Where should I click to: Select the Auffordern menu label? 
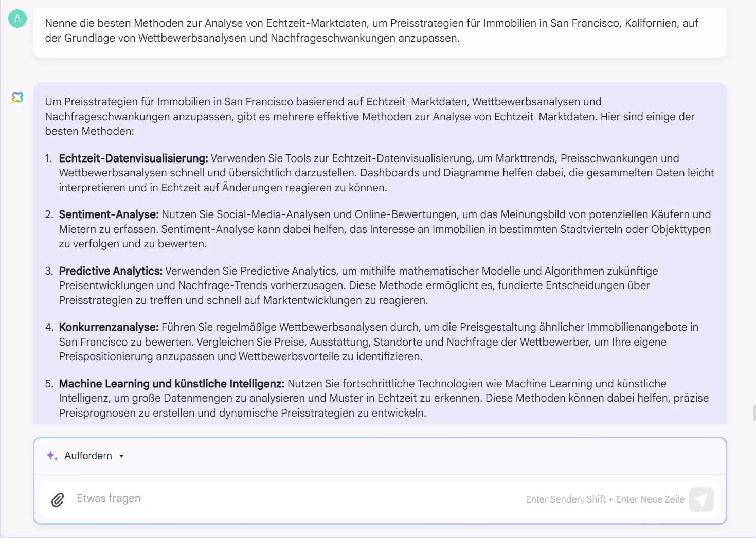coord(87,456)
